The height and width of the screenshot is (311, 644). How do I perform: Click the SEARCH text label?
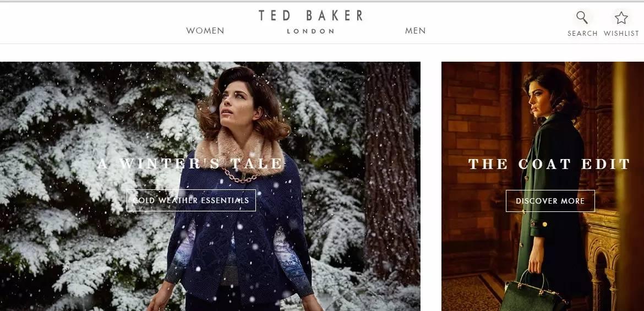(582, 34)
